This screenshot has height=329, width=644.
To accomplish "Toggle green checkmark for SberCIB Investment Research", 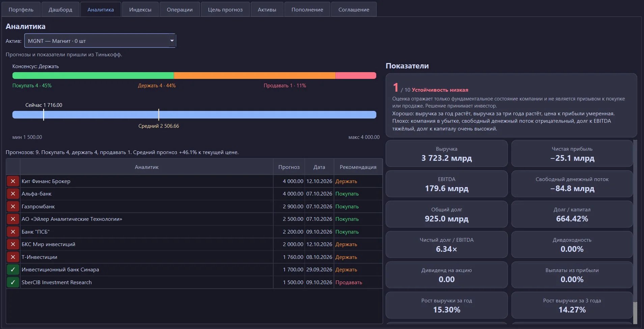I will pos(13,282).
